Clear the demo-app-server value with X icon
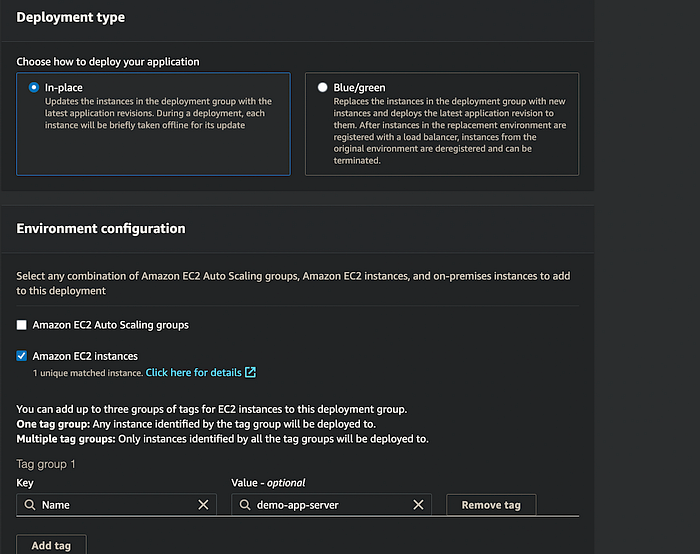The height and width of the screenshot is (554, 700). (418, 505)
